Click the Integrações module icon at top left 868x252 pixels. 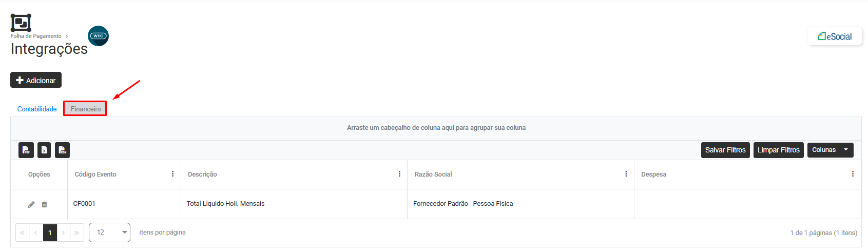pos(21,23)
